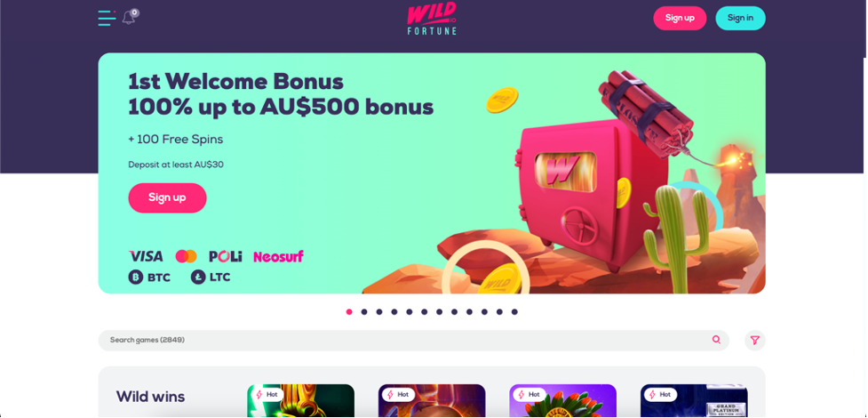Image resolution: width=868 pixels, height=418 pixels.
Task: Open the hamburger menu icon
Action: 107,18
